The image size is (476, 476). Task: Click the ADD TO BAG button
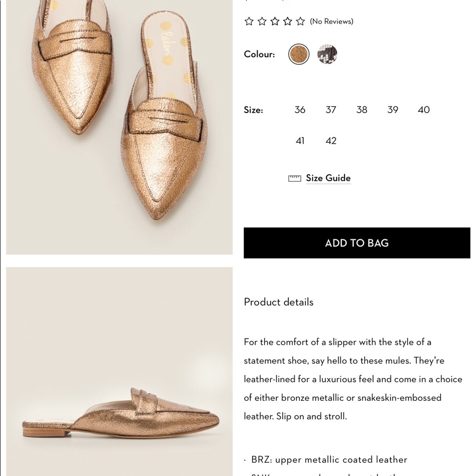coord(357,243)
